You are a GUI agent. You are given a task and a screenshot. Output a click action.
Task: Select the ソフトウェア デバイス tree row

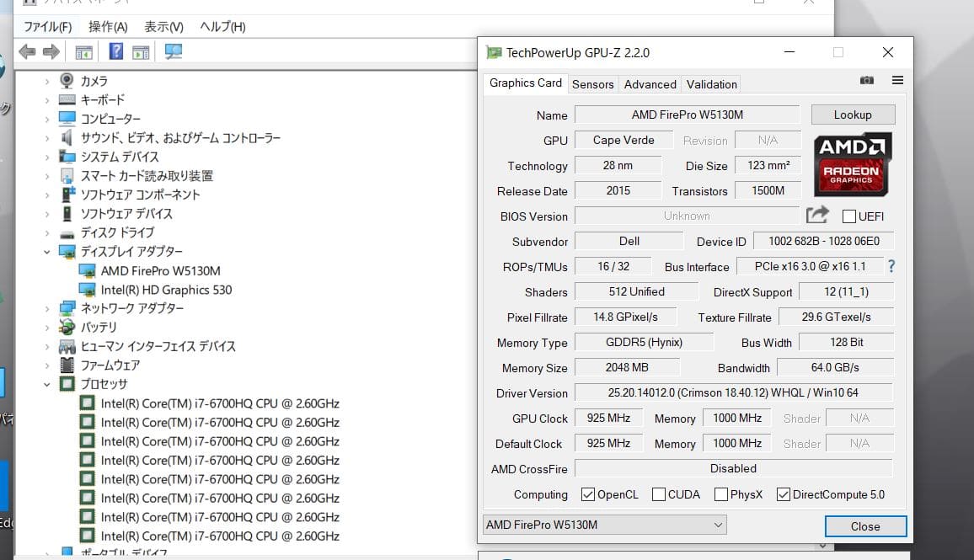(x=126, y=214)
